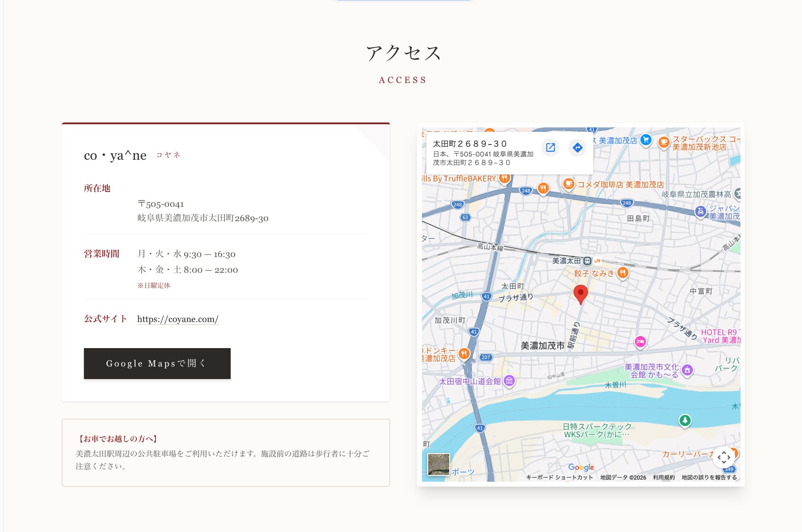Image resolution: width=802 pixels, height=532 pixels.
Task: Click the 美濃加茂市 city label on map
Action: tap(542, 345)
